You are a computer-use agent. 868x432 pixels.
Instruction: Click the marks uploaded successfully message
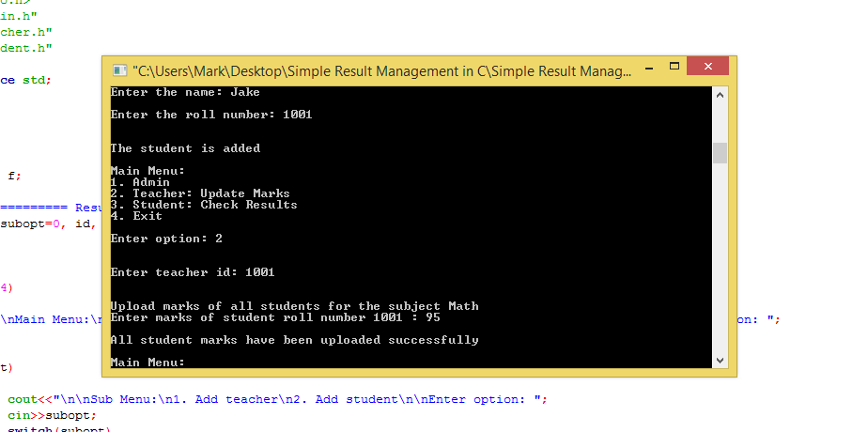click(294, 340)
